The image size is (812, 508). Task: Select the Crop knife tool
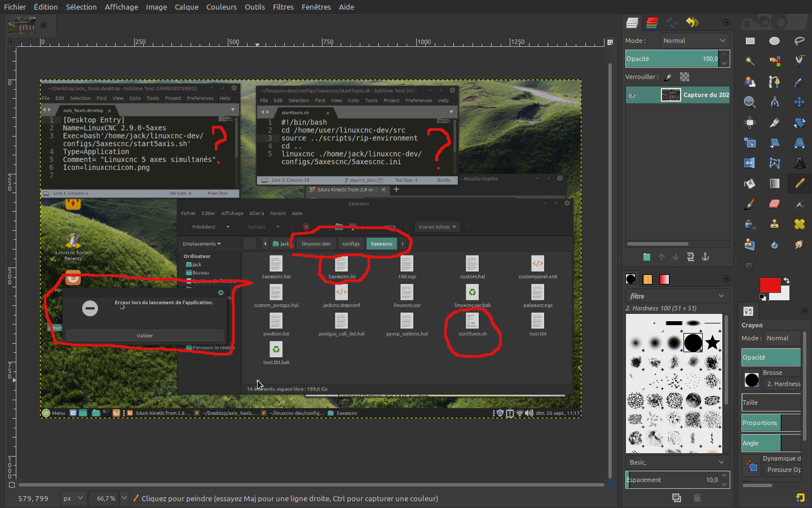click(775, 122)
